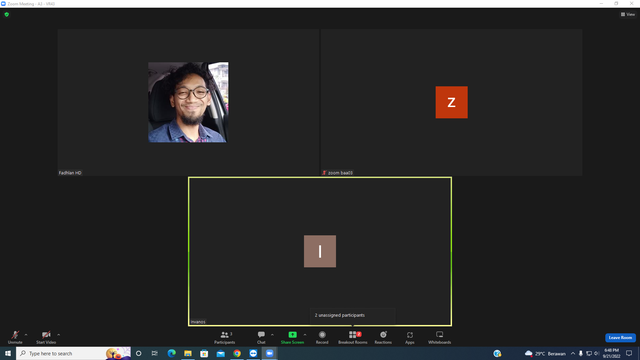Open the Windows notification center
Screen dimensions: 640x360
(x=629, y=353)
